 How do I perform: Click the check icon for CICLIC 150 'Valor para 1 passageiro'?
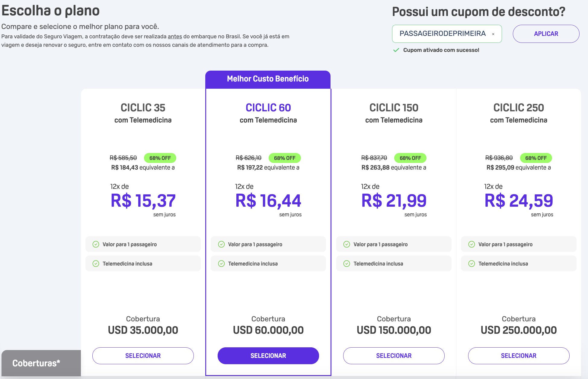[347, 244]
